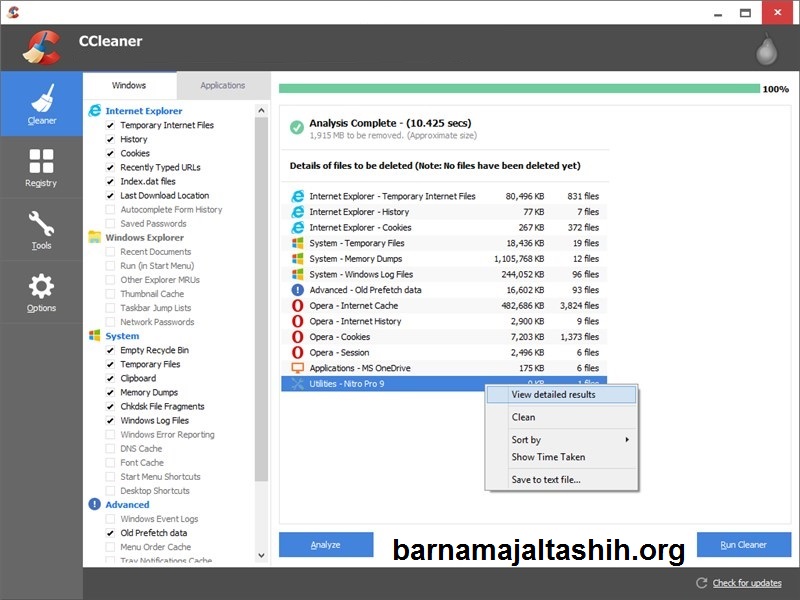Click the Check for updates link
800x600 pixels.
[x=747, y=583]
